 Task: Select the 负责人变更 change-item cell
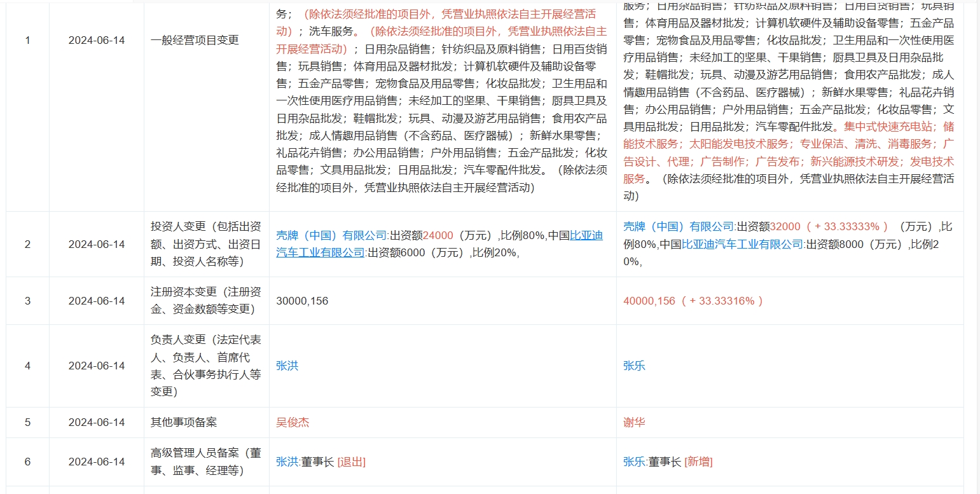[x=206, y=366]
